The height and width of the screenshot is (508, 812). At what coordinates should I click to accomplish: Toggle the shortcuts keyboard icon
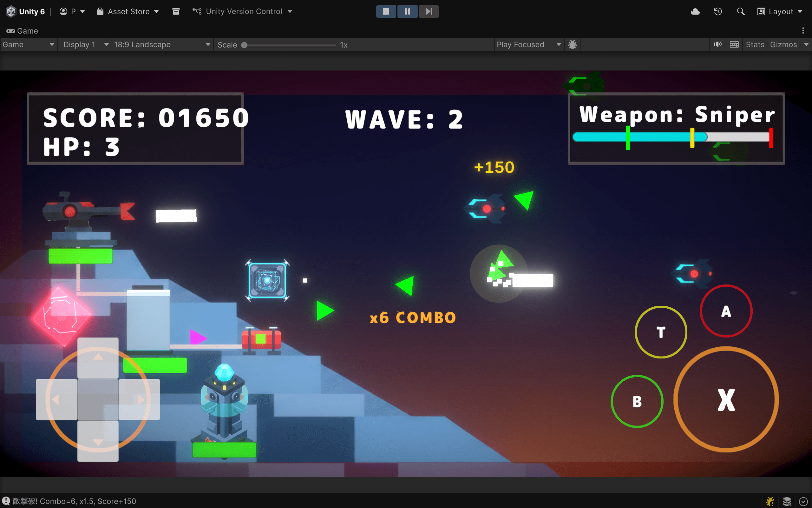pyautogui.click(x=734, y=45)
